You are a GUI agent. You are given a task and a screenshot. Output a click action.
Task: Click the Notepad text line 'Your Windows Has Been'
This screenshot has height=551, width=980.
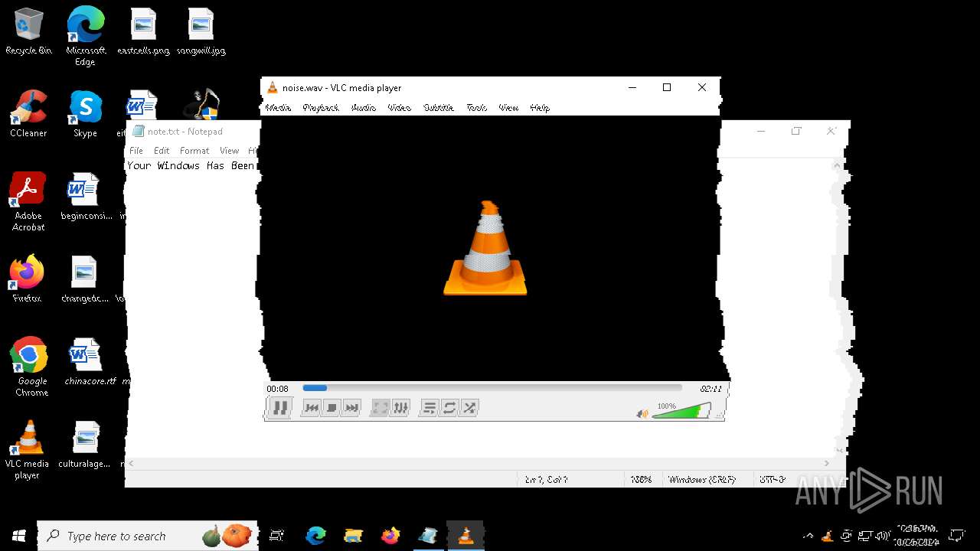(x=191, y=165)
